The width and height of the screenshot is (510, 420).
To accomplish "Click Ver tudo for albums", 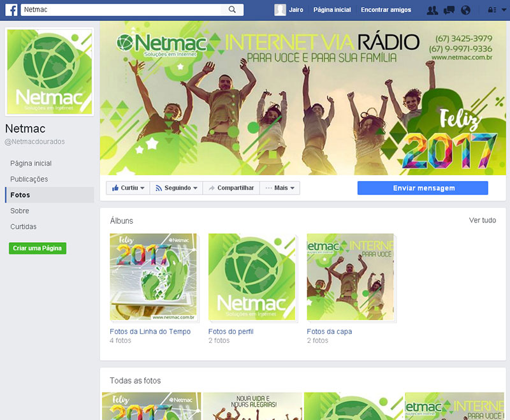I will (483, 220).
